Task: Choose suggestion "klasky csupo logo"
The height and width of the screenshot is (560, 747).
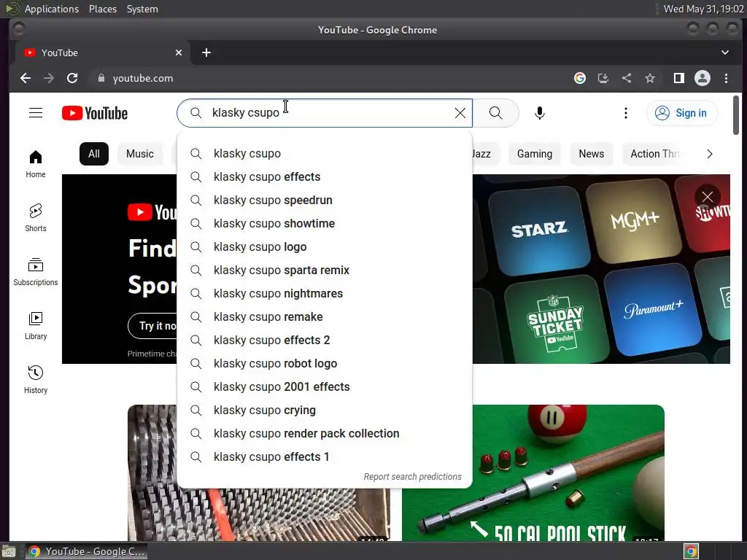Action: [x=325, y=246]
